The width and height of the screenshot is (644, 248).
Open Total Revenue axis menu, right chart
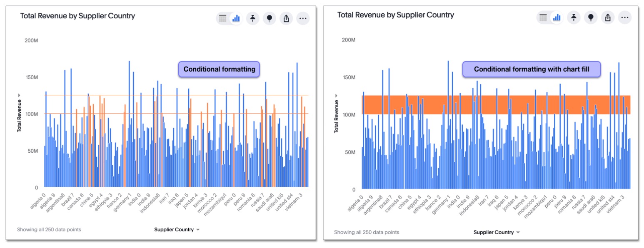coord(337,114)
